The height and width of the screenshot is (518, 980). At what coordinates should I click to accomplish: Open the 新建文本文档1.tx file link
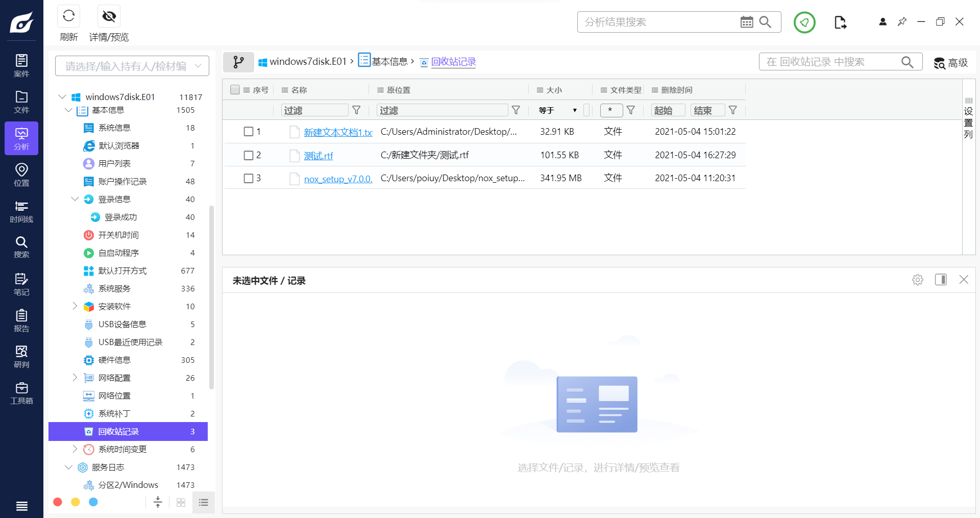(338, 132)
